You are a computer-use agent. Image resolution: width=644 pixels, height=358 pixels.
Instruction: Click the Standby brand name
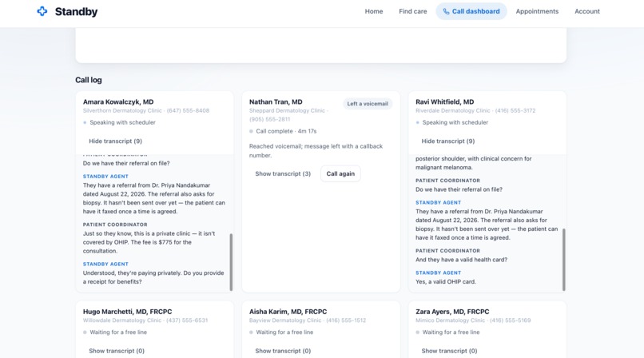(77, 11)
